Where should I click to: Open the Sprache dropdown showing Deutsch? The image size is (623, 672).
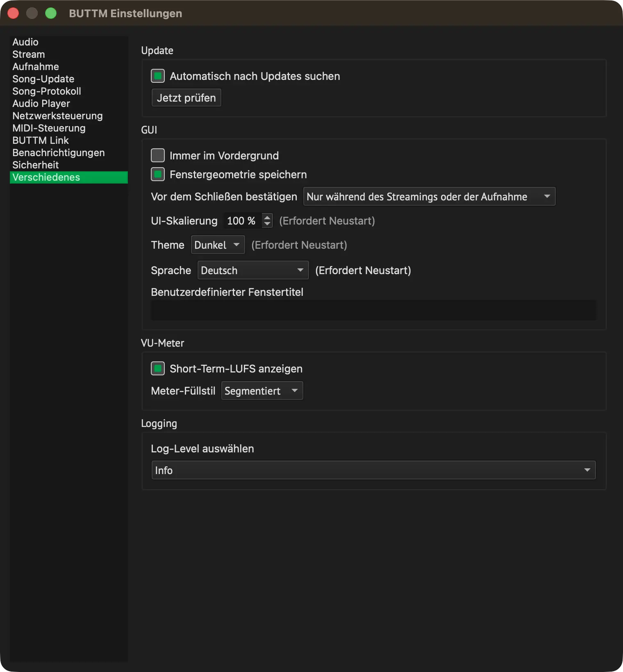point(253,270)
